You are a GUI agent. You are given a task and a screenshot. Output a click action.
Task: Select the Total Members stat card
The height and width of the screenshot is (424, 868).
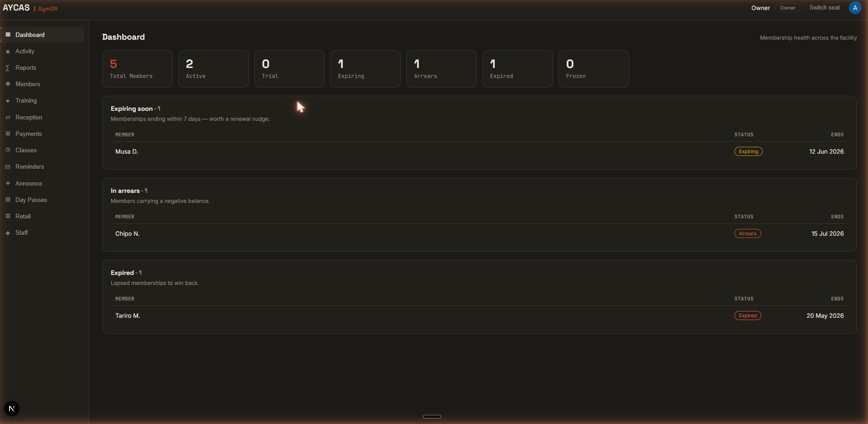tap(137, 69)
